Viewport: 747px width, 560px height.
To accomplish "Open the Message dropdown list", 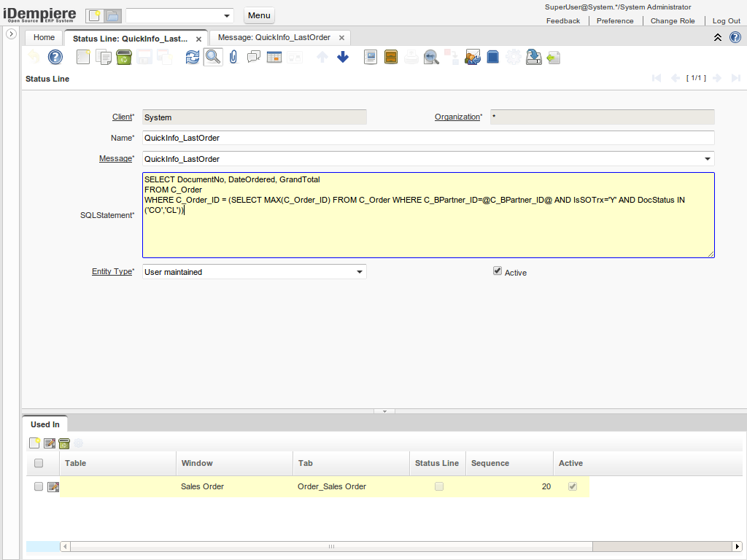I will 707,159.
